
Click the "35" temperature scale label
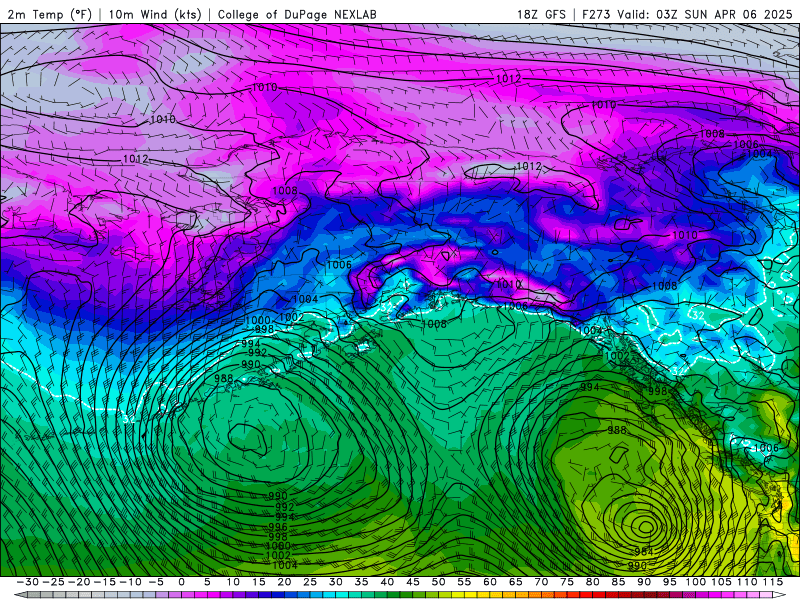[361, 582]
